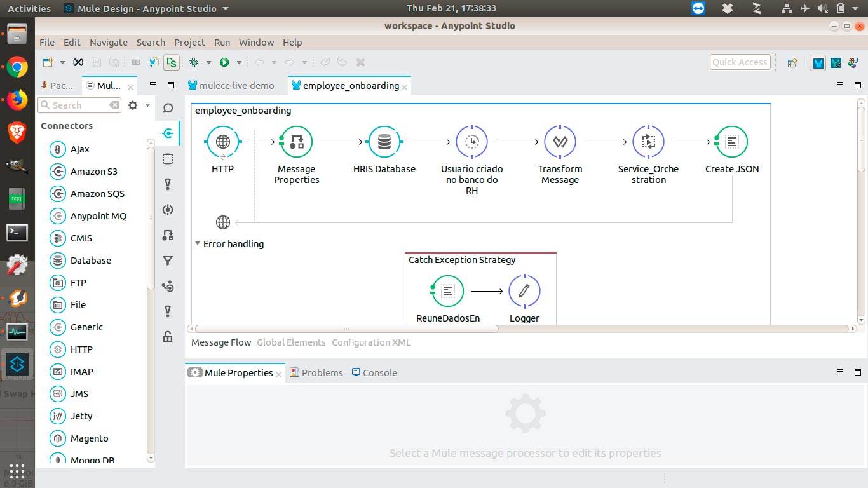Click the Debug bug icon in toolbar

coord(194,62)
